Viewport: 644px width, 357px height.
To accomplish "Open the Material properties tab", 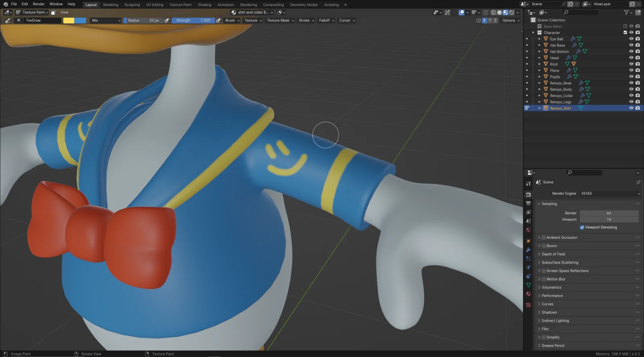I will pos(528,294).
